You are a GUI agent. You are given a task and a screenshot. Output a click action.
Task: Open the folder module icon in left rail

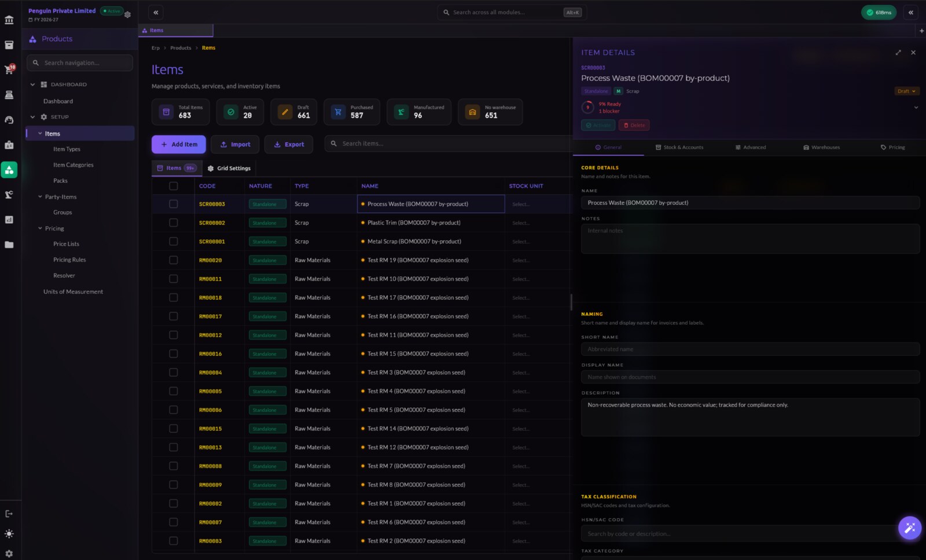point(9,244)
